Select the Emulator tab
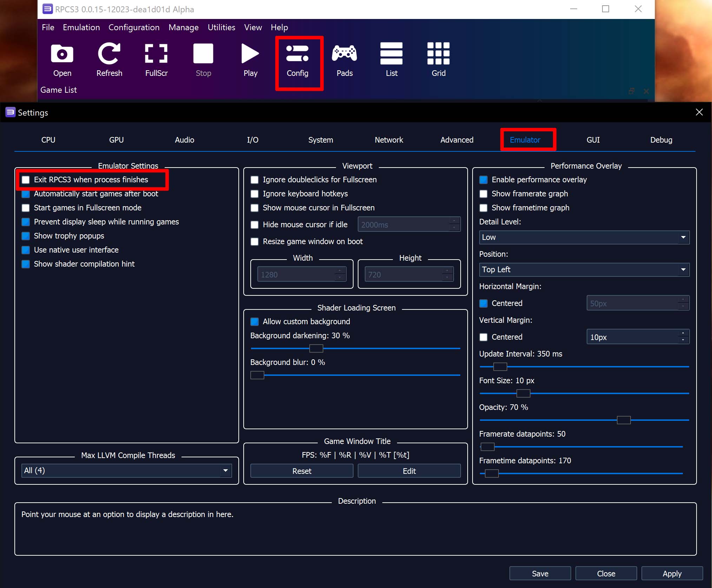The width and height of the screenshot is (712, 588). tap(525, 140)
